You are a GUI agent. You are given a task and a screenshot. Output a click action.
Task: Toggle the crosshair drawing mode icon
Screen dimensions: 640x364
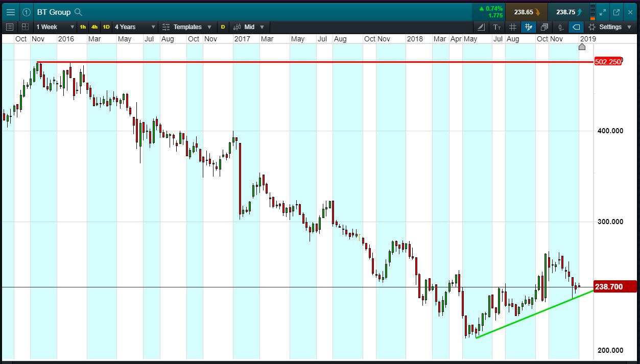click(529, 27)
